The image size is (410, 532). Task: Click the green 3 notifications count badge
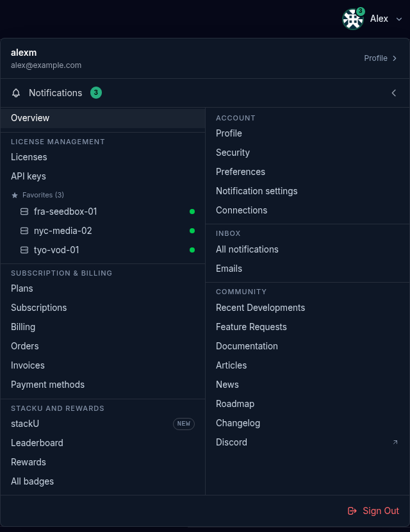(96, 93)
